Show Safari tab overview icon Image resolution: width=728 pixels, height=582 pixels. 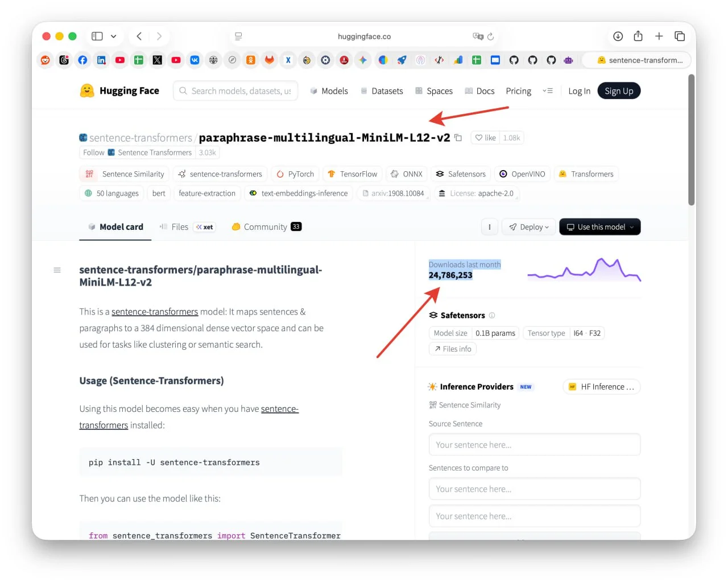click(680, 36)
